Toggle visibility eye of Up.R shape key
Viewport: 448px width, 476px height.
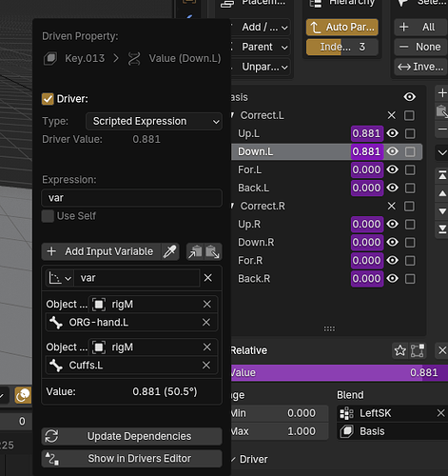click(393, 224)
